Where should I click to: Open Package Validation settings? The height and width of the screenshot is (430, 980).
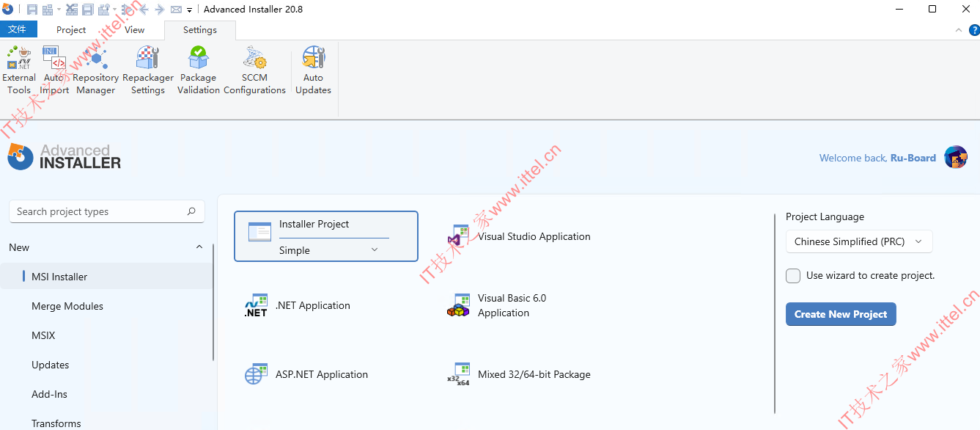[198, 70]
